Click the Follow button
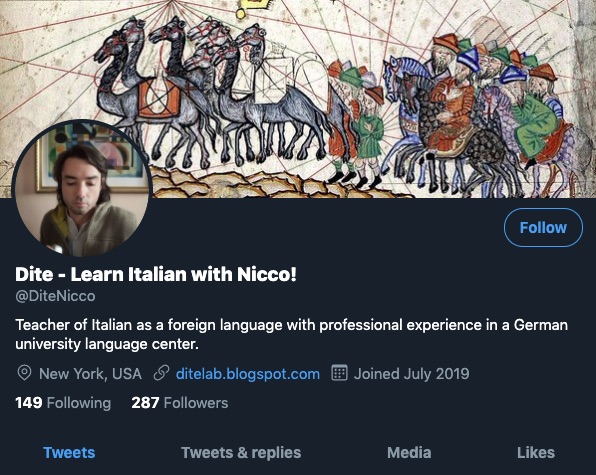Image resolution: width=596 pixels, height=475 pixels. [543, 228]
